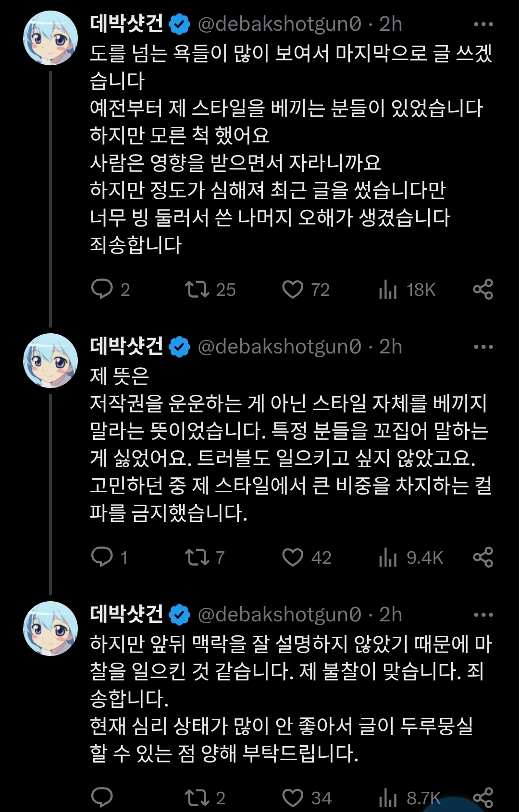The width and height of the screenshot is (519, 812).
Task: Open first tweet's profile avatar
Action: (50, 38)
